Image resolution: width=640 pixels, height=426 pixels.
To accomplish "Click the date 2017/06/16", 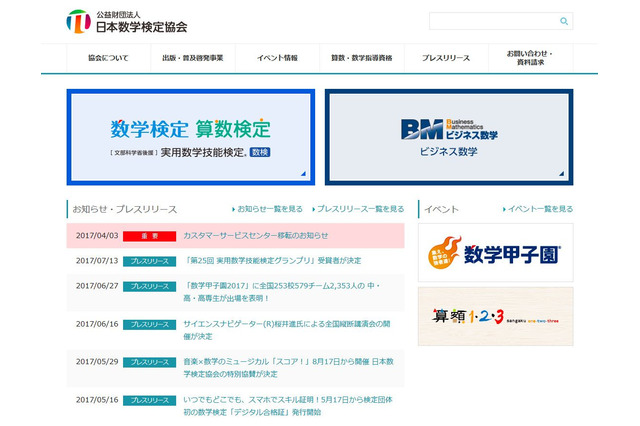I will click(x=97, y=324).
